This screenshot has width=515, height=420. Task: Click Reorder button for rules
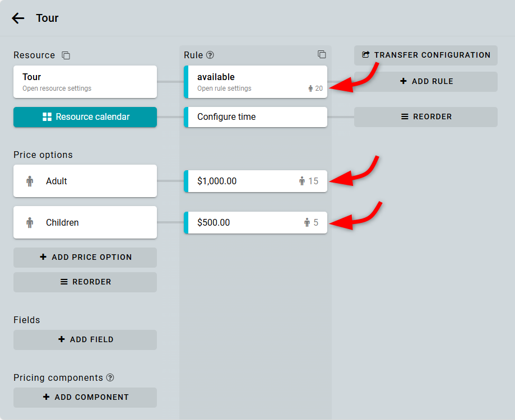(x=426, y=117)
